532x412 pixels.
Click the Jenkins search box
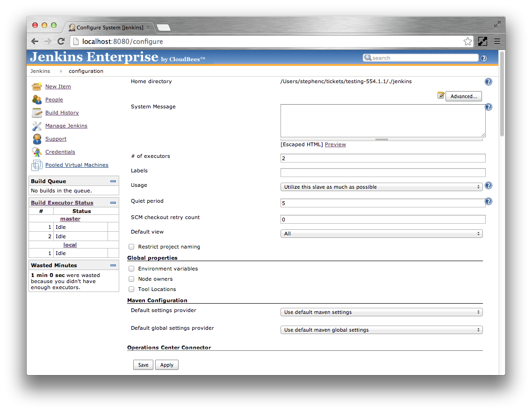(x=420, y=58)
